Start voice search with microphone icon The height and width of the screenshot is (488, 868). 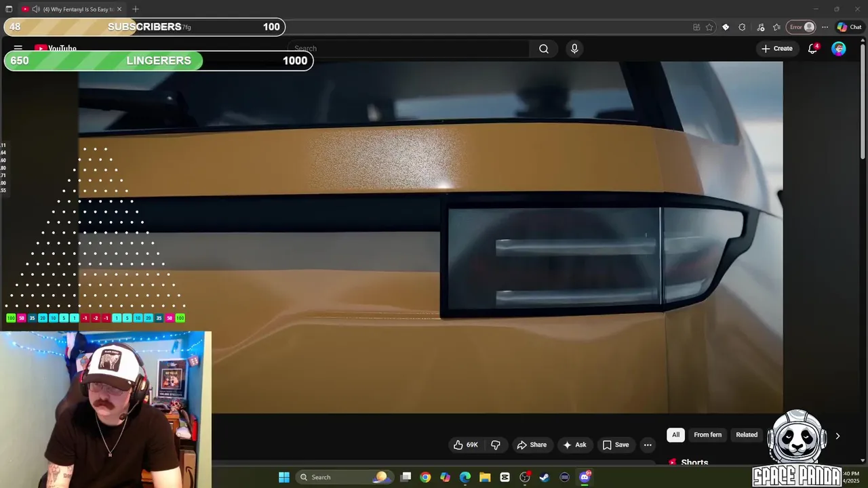pos(574,49)
